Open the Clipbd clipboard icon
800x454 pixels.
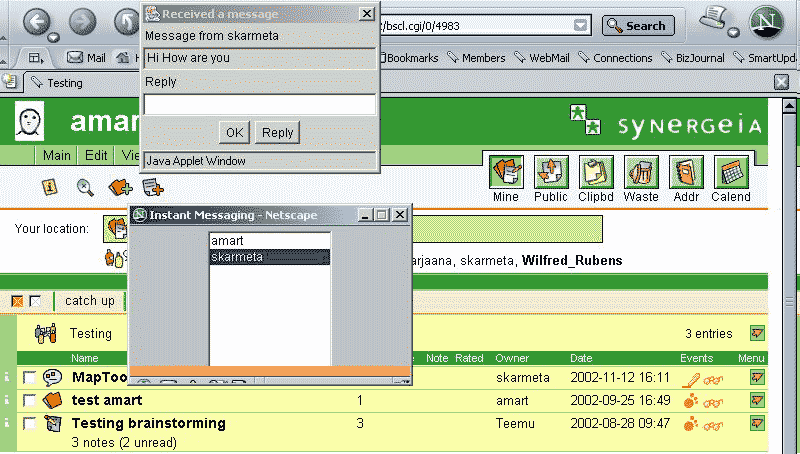point(595,172)
